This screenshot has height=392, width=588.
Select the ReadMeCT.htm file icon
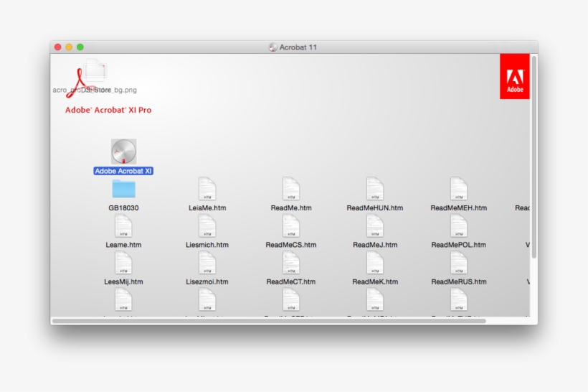(291, 263)
